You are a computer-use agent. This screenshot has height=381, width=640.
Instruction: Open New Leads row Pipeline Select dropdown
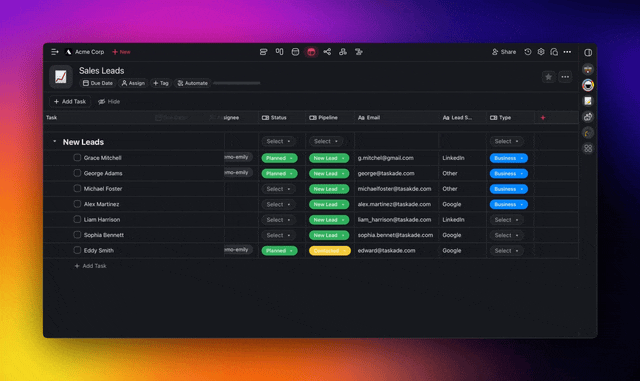[x=325, y=141]
